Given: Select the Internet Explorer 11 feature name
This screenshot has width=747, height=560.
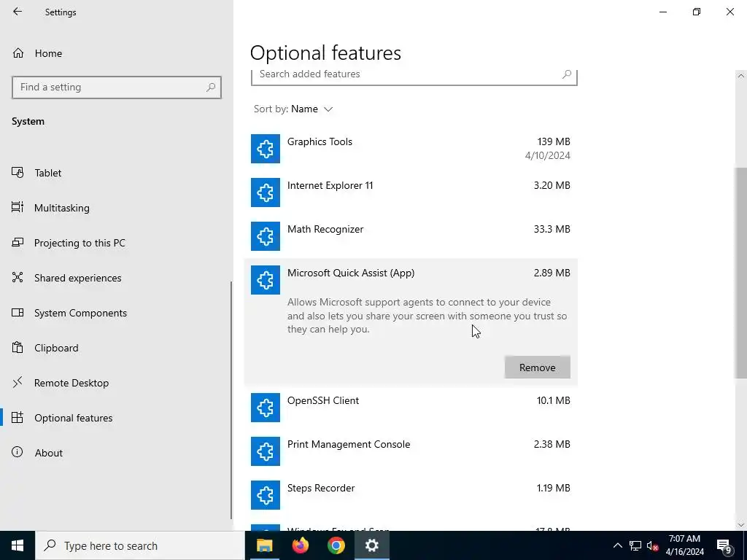Looking at the screenshot, I should (330, 185).
